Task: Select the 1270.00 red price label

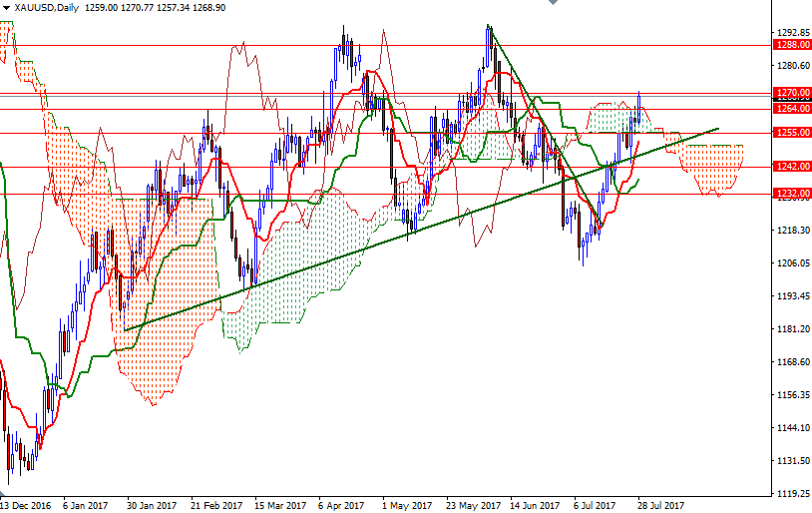Action: tap(792, 93)
